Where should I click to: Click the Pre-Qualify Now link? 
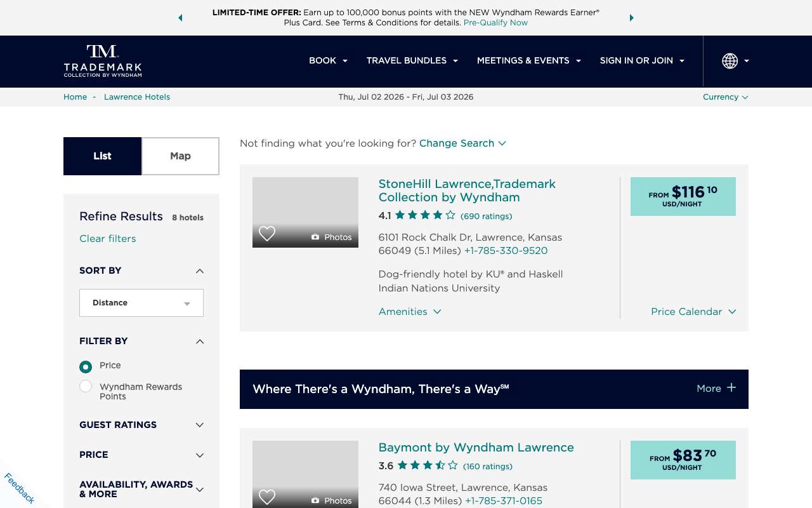(x=495, y=22)
